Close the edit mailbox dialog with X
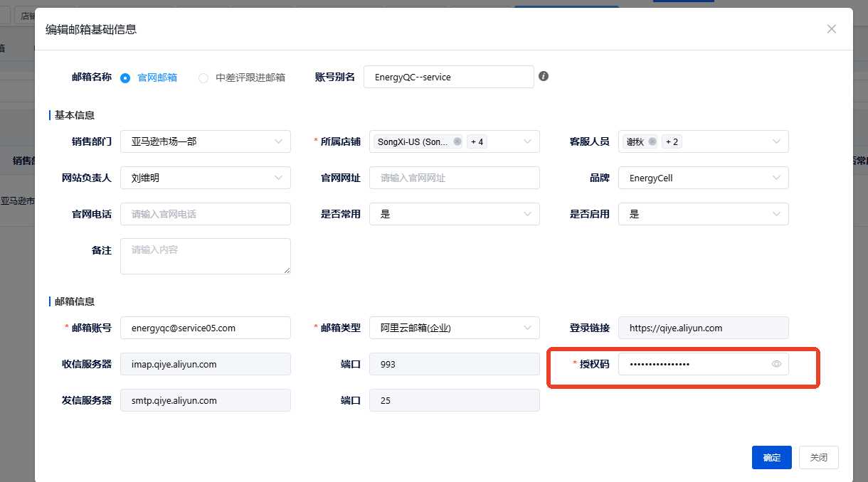The height and width of the screenshot is (482, 868). point(831,29)
